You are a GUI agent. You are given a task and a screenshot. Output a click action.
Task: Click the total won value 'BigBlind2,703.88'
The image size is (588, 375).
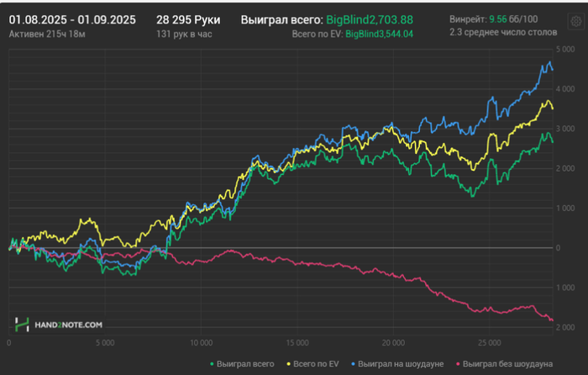370,20
